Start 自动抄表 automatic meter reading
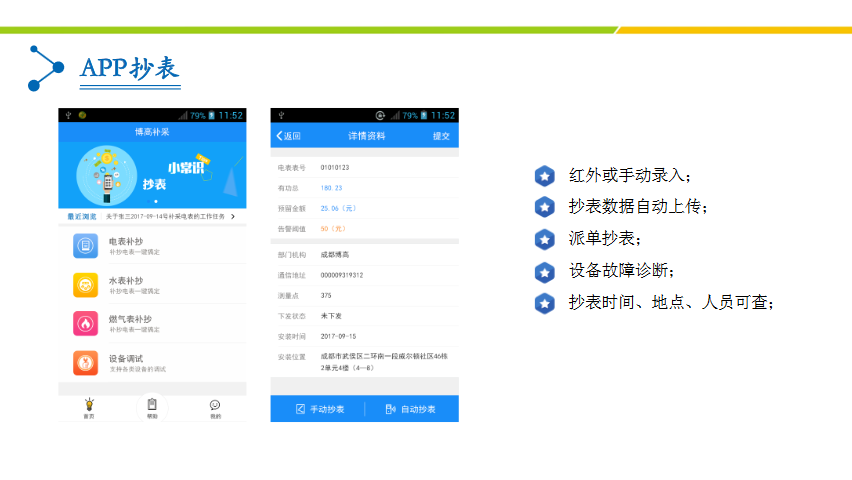852x480 pixels. pyautogui.click(x=410, y=409)
